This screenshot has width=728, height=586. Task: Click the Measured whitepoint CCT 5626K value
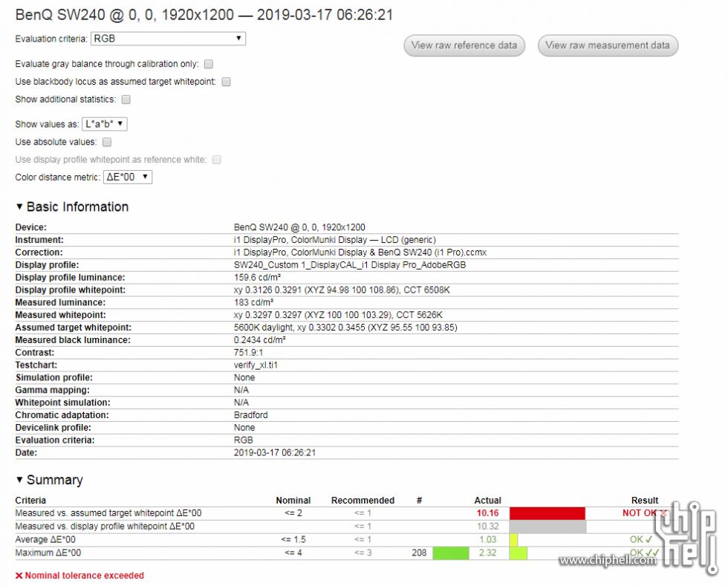tap(338, 316)
